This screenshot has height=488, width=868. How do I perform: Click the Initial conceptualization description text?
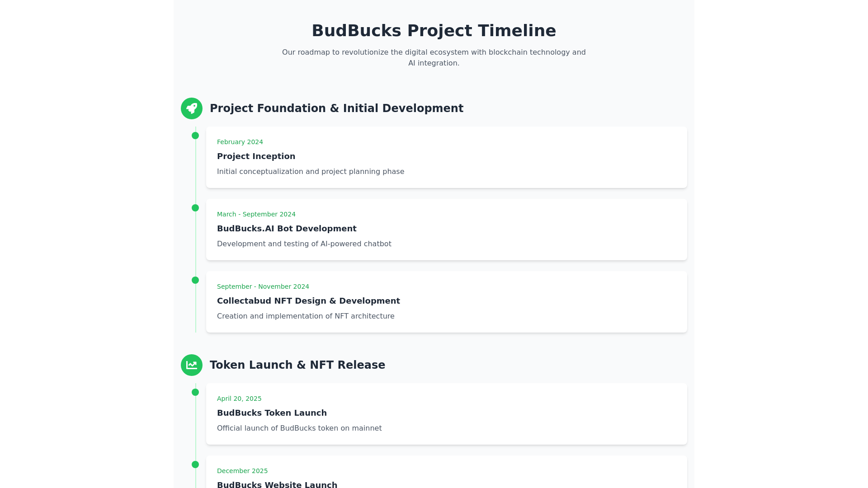tap(311, 172)
